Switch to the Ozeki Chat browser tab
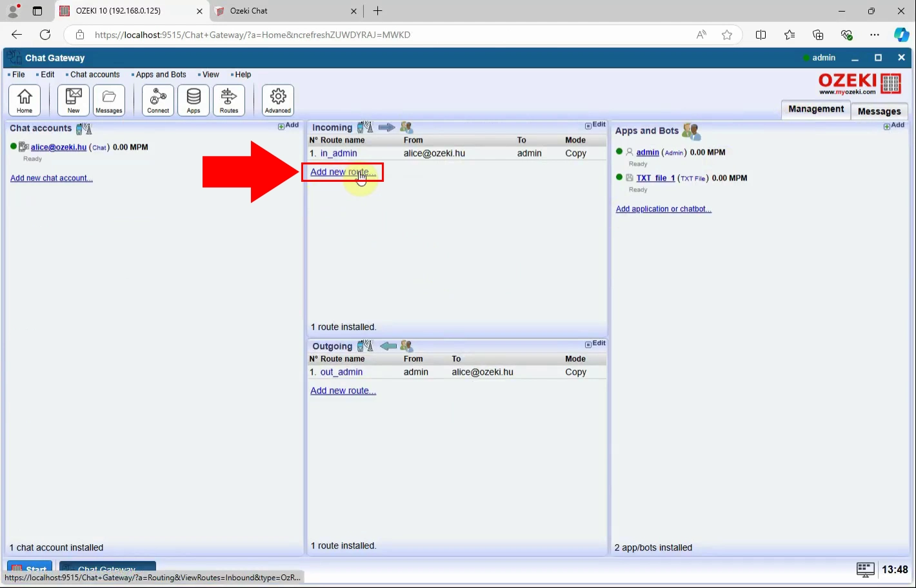 point(287,11)
